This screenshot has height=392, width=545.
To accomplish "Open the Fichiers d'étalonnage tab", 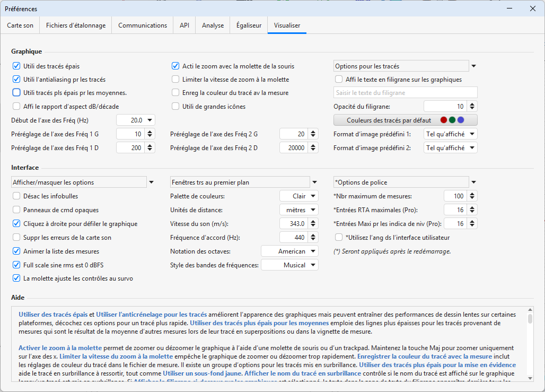I will pyautogui.click(x=76, y=25).
